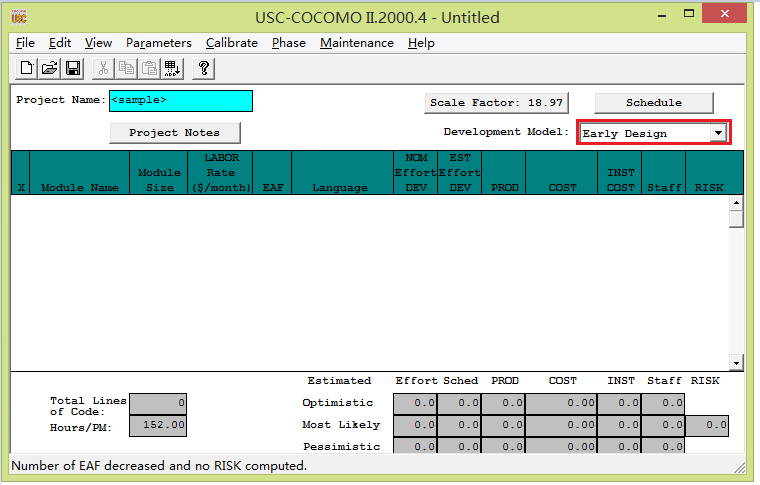Click the Cut scissors icon

tap(103, 68)
